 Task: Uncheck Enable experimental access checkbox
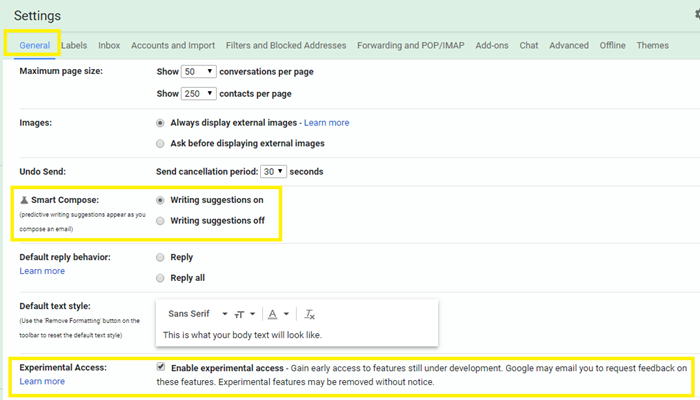pyautogui.click(x=162, y=367)
